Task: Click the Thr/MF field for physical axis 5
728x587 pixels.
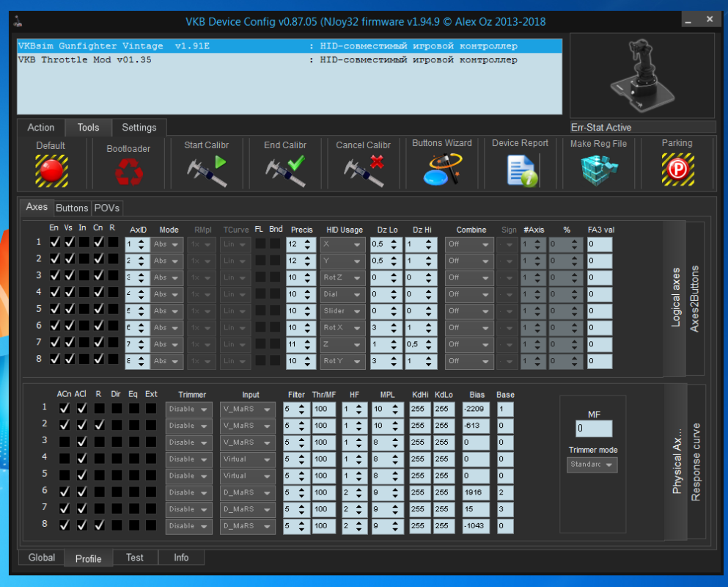Action: point(323,476)
